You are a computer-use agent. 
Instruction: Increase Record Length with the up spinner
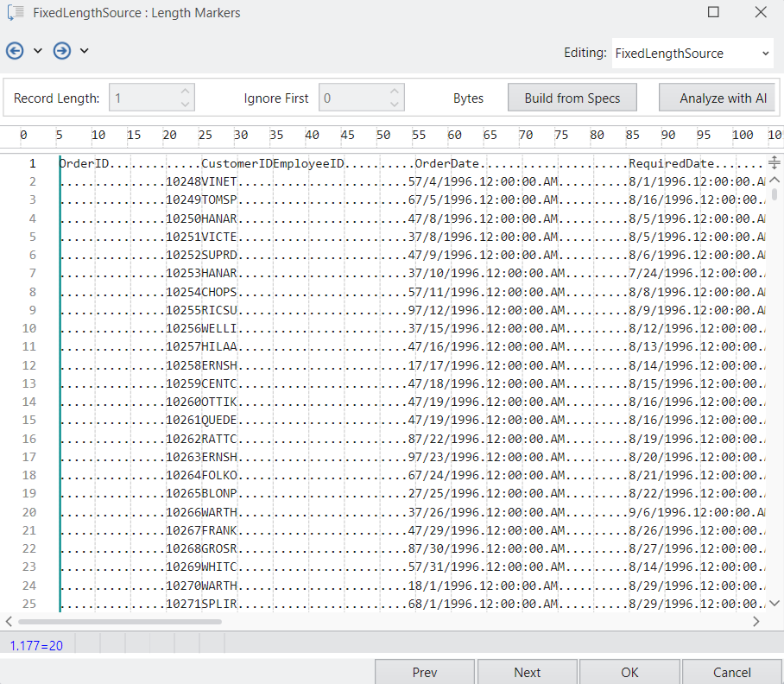(185, 92)
